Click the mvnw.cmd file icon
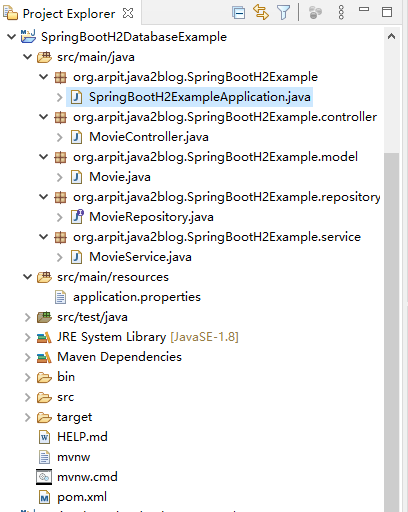Viewport: 408px width, 512px height. (x=44, y=477)
